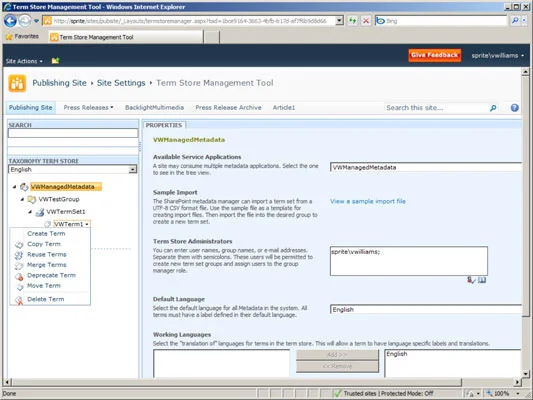Click the navigate up folder icon
The image size is (533, 400).
[55, 61]
